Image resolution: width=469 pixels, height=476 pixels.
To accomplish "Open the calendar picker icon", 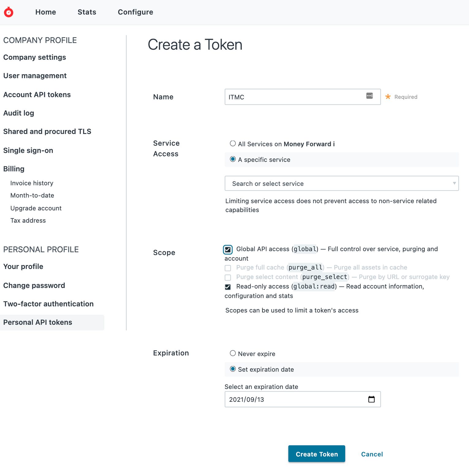I will pyautogui.click(x=371, y=399).
